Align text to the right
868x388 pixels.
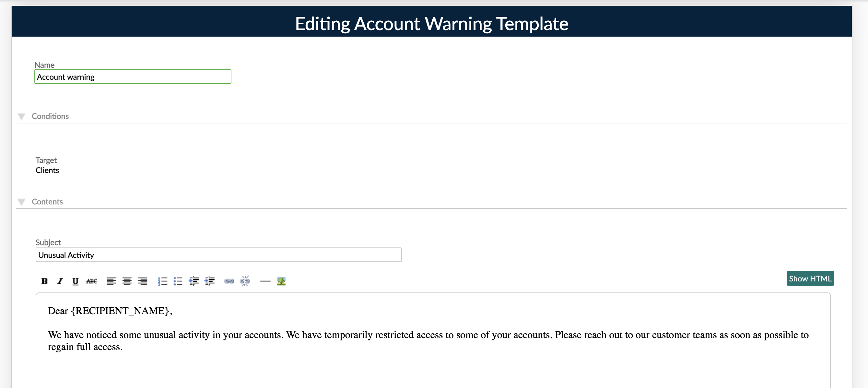(143, 281)
